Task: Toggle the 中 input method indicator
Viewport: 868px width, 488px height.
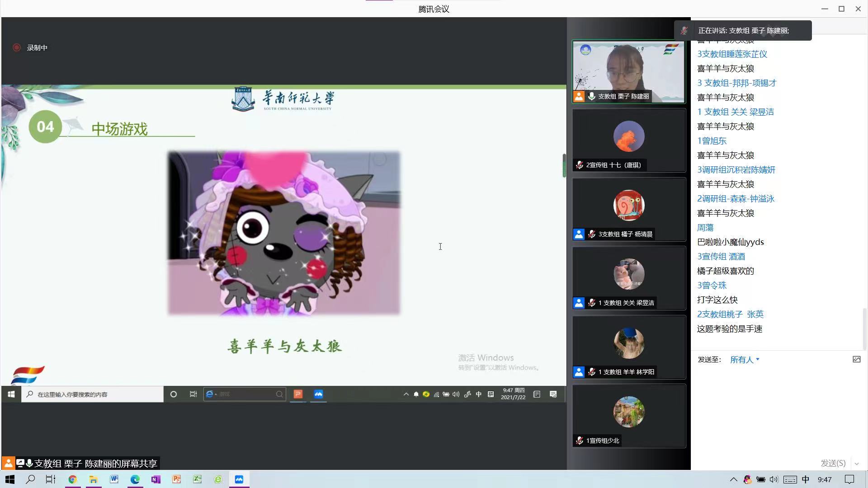Action: (806, 479)
